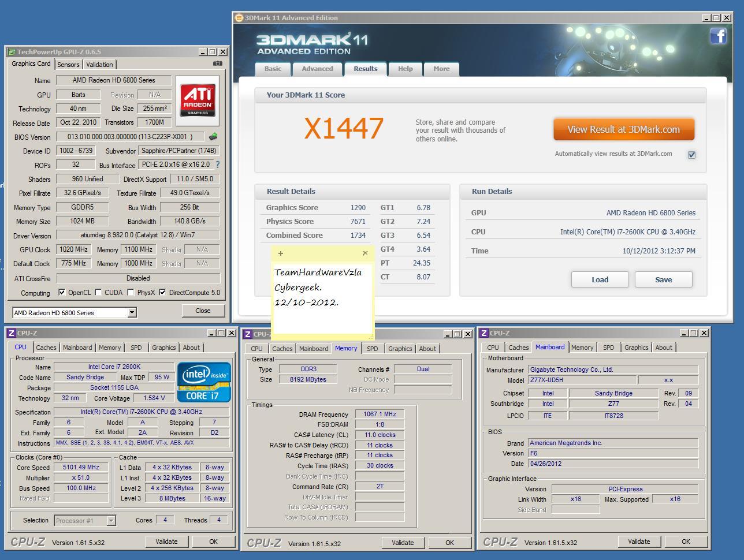Click the Z77X-UD5H mainboard model field
The width and height of the screenshot is (744, 560).
pos(582,380)
